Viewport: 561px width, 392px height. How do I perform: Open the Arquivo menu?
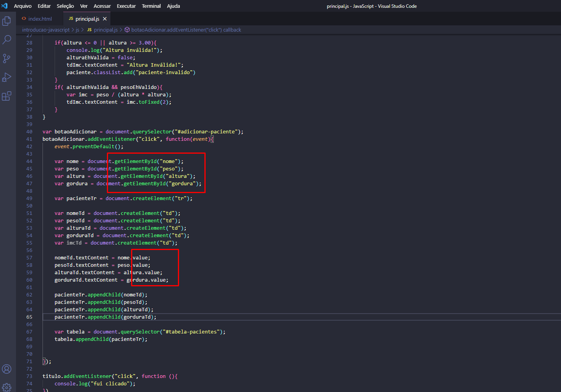23,6
